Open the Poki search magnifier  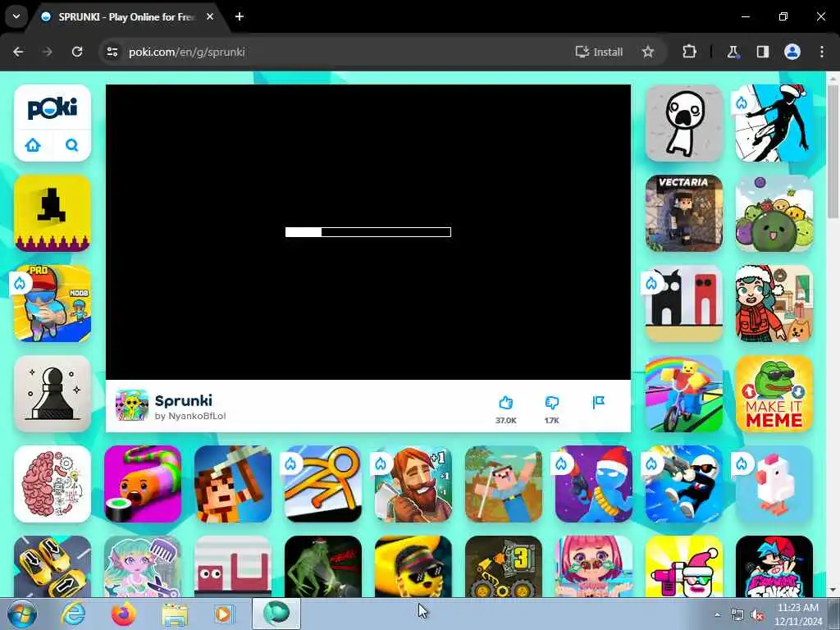tap(72, 144)
